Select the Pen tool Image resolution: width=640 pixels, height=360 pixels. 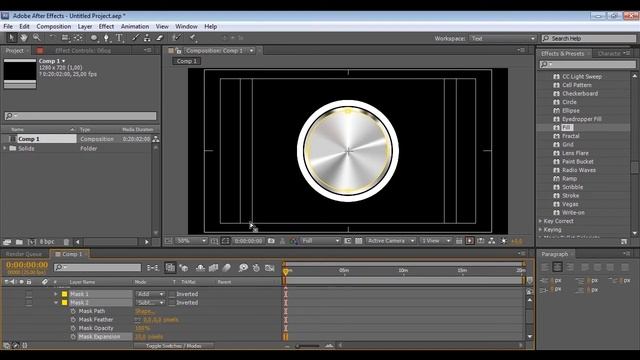tap(107, 38)
